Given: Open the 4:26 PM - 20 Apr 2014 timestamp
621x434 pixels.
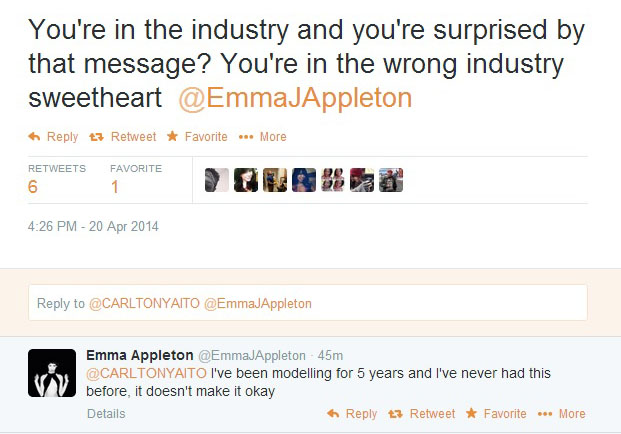Looking at the screenshot, I should click(93, 227).
